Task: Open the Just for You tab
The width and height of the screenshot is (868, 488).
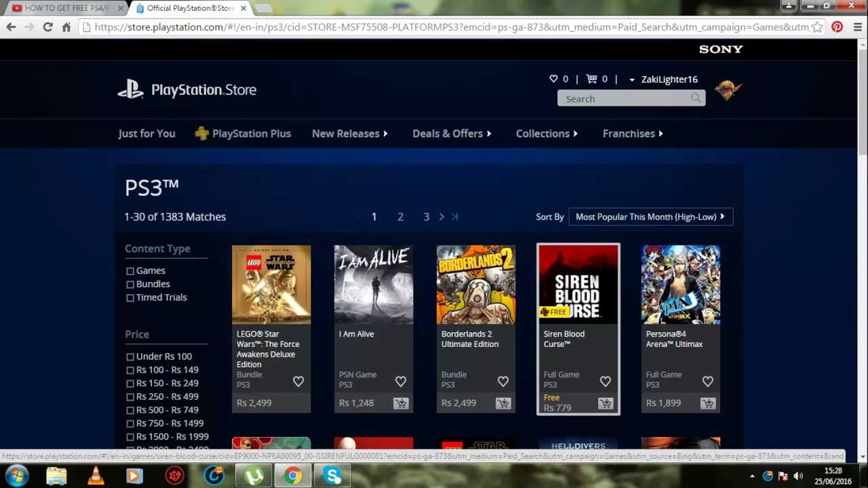Action: pos(146,134)
